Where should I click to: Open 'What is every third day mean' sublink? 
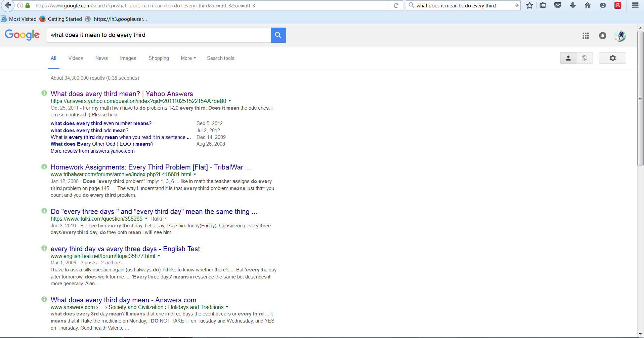point(121,137)
